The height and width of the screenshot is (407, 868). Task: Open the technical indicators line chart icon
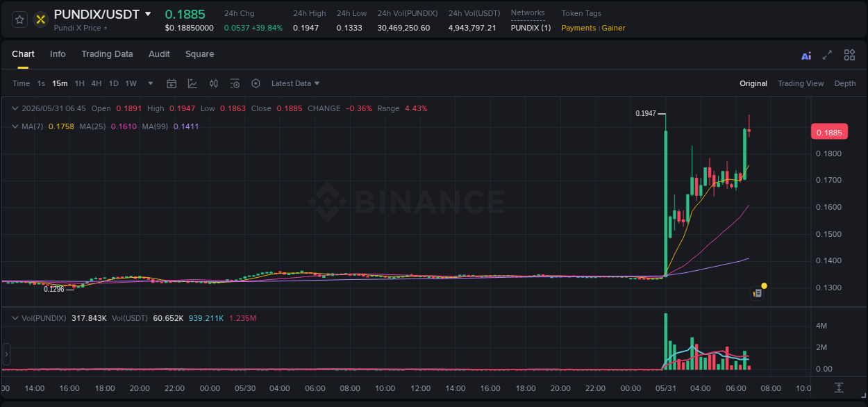(x=192, y=83)
